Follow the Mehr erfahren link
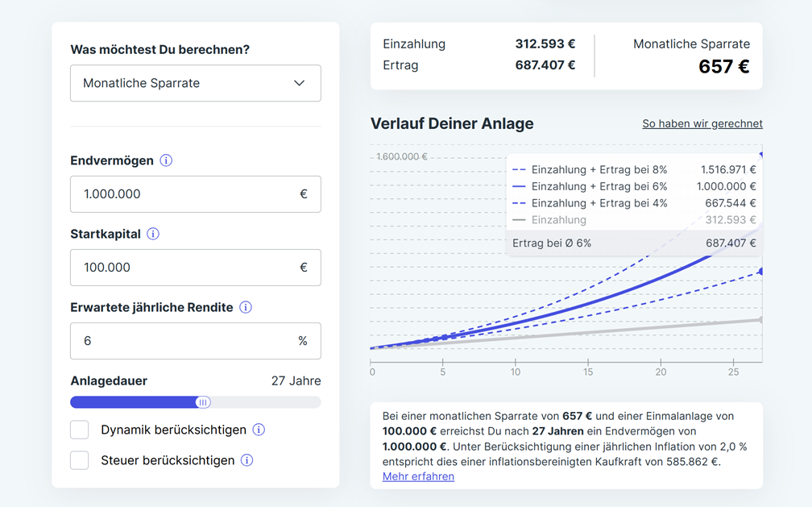 [418, 476]
